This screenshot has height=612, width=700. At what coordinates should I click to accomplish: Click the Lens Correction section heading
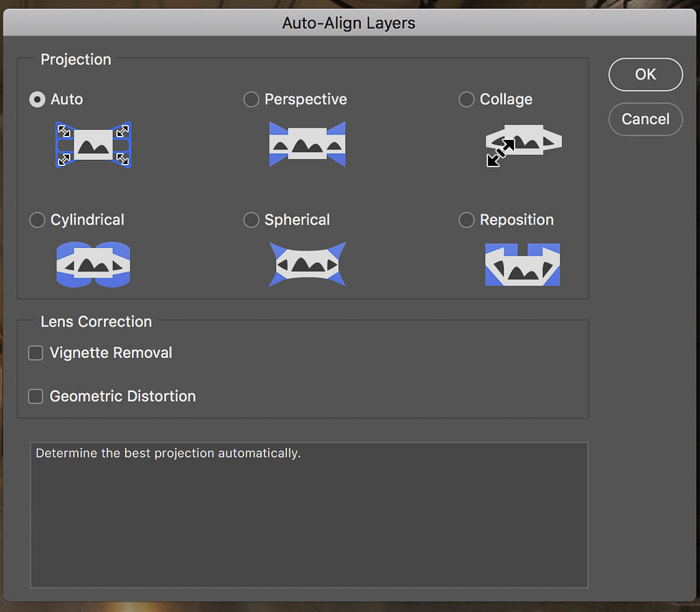[x=96, y=322]
